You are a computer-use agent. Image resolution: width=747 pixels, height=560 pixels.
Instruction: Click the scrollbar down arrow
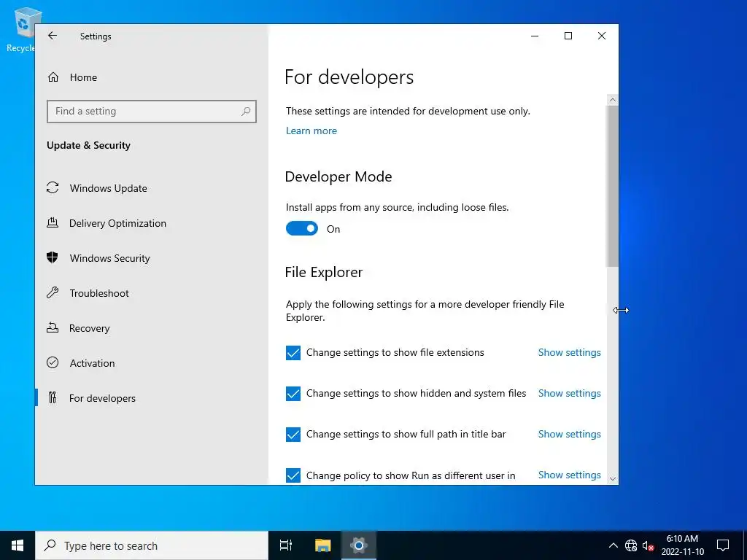point(613,479)
